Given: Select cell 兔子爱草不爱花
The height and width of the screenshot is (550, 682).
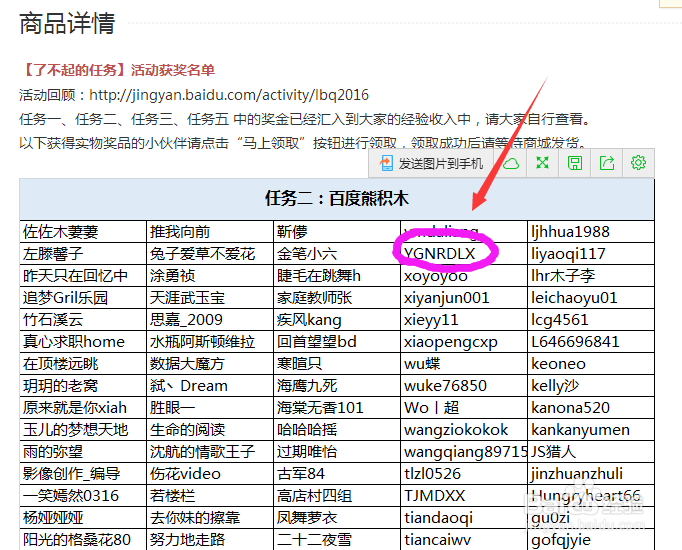Looking at the screenshot, I should pyautogui.click(x=210, y=254).
